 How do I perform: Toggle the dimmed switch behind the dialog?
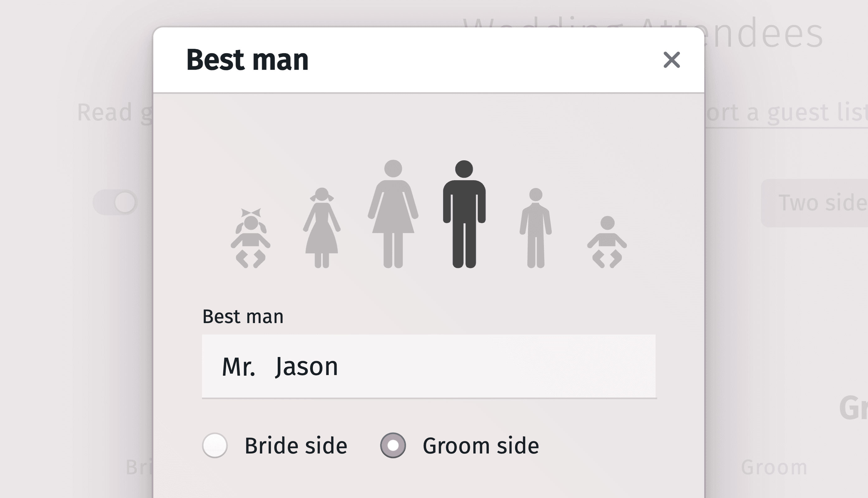(115, 202)
